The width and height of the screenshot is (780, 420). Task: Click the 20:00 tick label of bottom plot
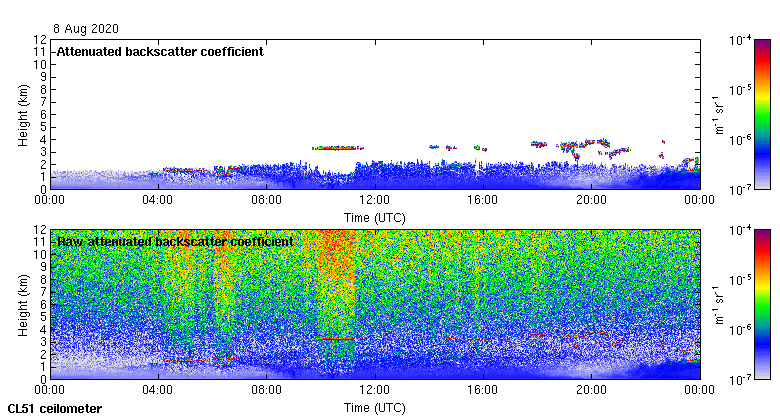[591, 390]
